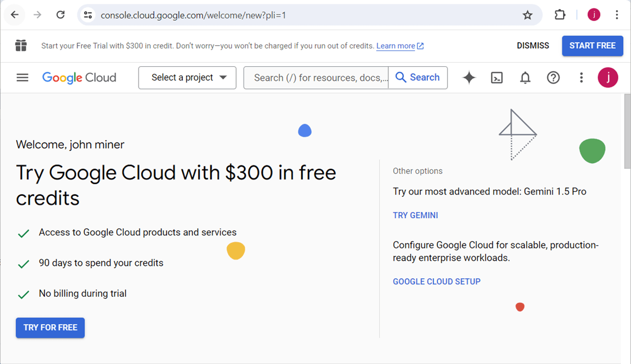Screen dimensions: 631x364
Task: Open the help question mark icon
Action: 553,78
